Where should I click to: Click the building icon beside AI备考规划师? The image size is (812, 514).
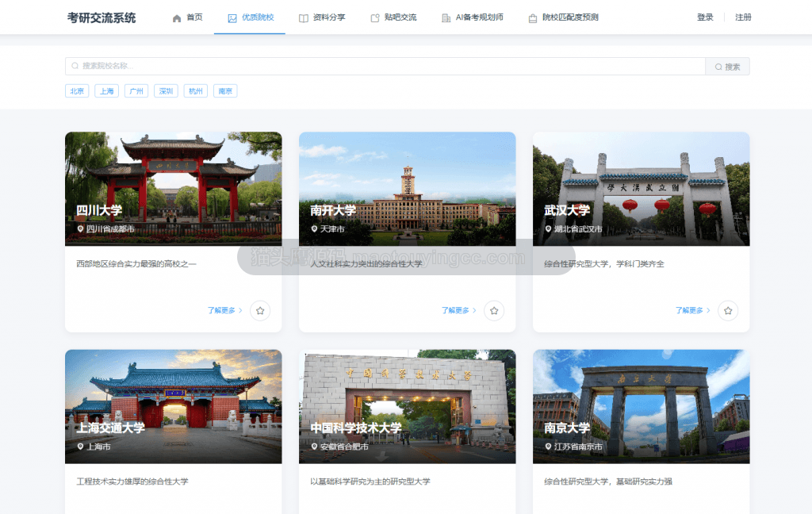(446, 18)
